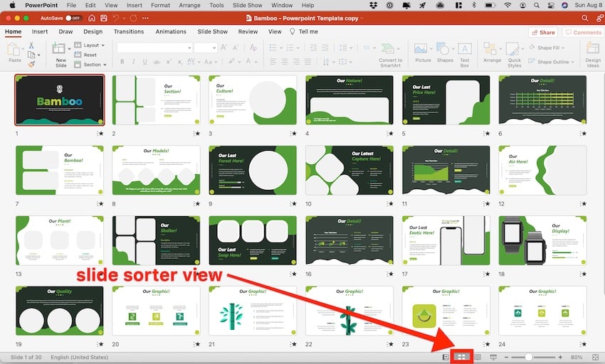Start slideshow from status bar icon

coord(493,357)
